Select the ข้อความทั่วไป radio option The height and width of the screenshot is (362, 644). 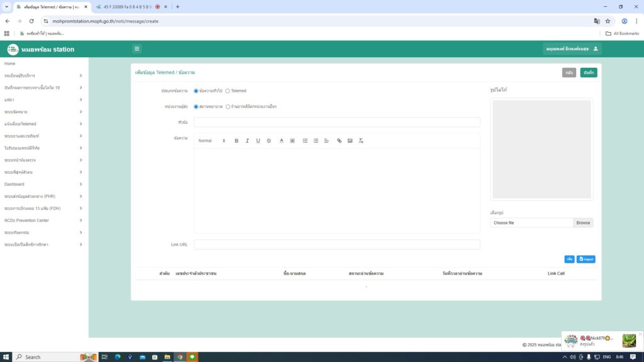click(196, 91)
